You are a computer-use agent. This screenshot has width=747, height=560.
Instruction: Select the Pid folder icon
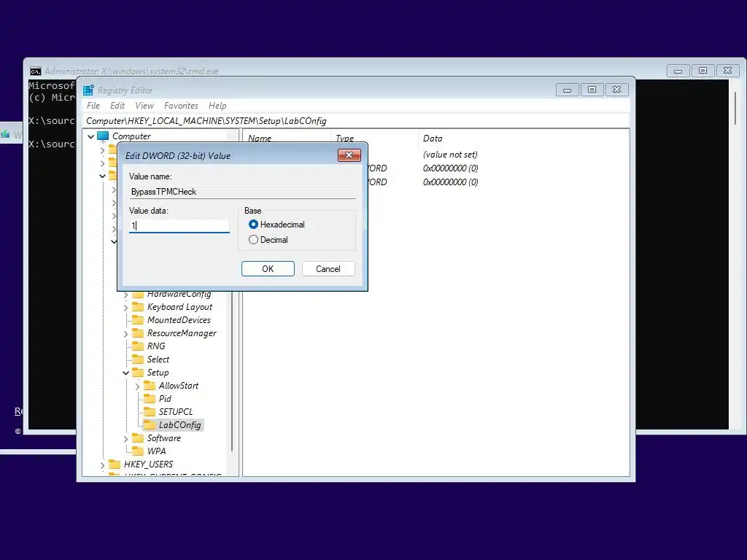tap(150, 398)
